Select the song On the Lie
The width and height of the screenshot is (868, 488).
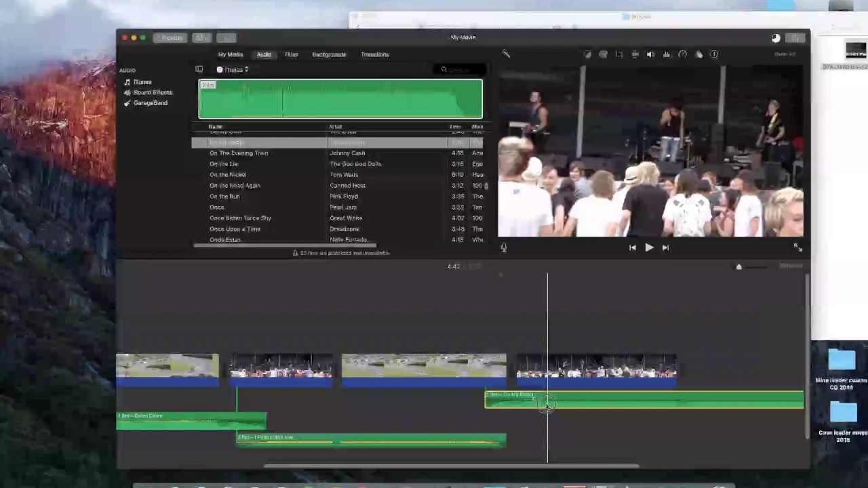pyautogui.click(x=224, y=164)
